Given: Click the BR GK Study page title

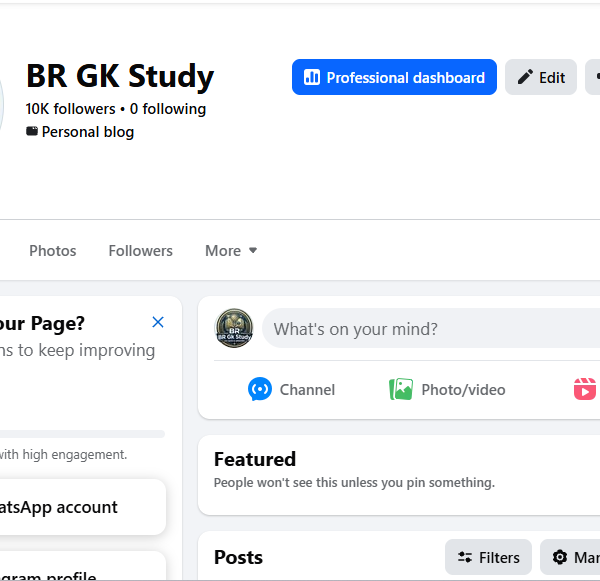Looking at the screenshot, I should (120, 76).
